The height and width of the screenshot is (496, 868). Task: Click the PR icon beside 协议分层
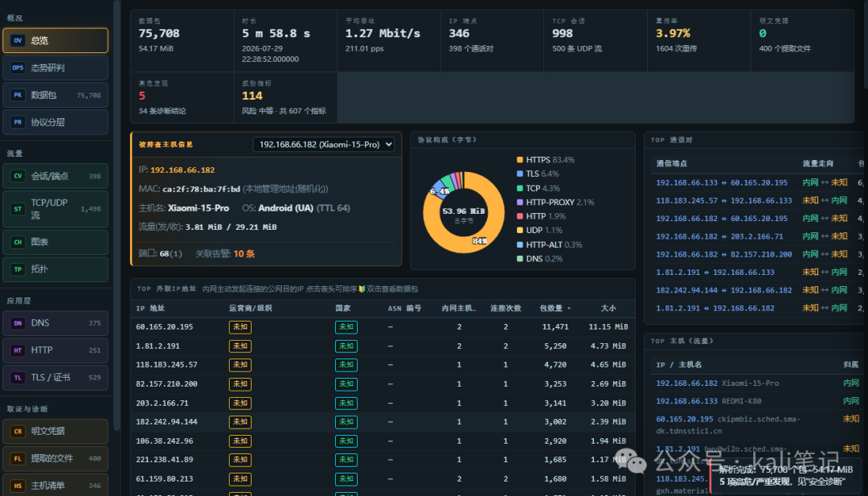tap(18, 121)
